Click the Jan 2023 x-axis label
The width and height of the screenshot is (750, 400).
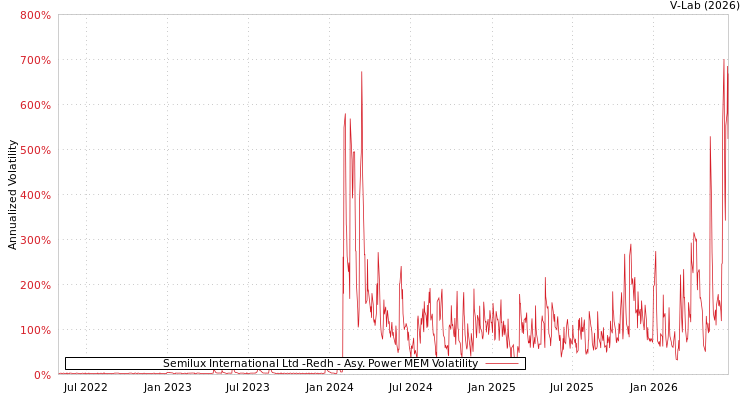[167, 388]
